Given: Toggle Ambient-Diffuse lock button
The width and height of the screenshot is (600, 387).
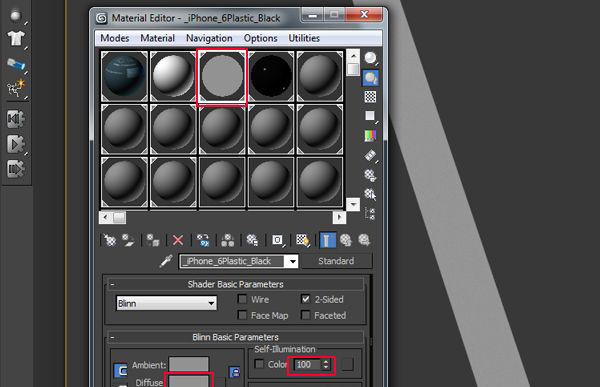Looking at the screenshot, I should click(121, 371).
